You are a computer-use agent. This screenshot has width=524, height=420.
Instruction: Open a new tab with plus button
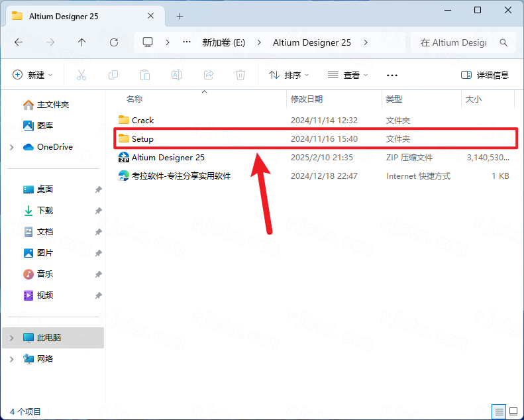pos(180,16)
